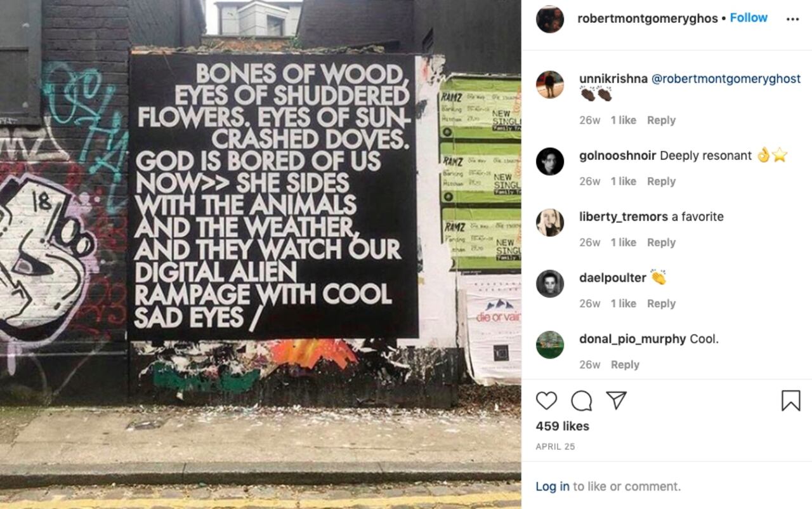Reply to unnikrishna's comment
The height and width of the screenshot is (509, 812).
[x=661, y=120]
